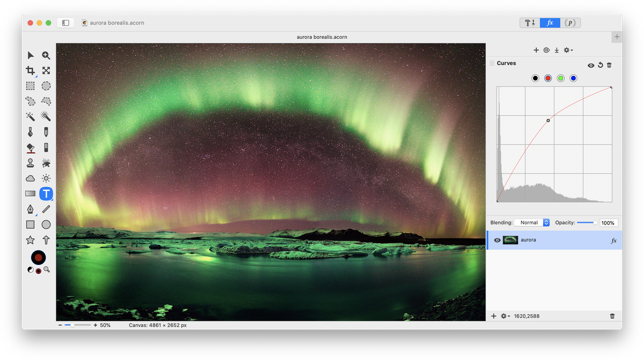Viewport: 644px width, 360px height.
Task: Select the Flood Fill bucket tool
Action: pos(31,147)
